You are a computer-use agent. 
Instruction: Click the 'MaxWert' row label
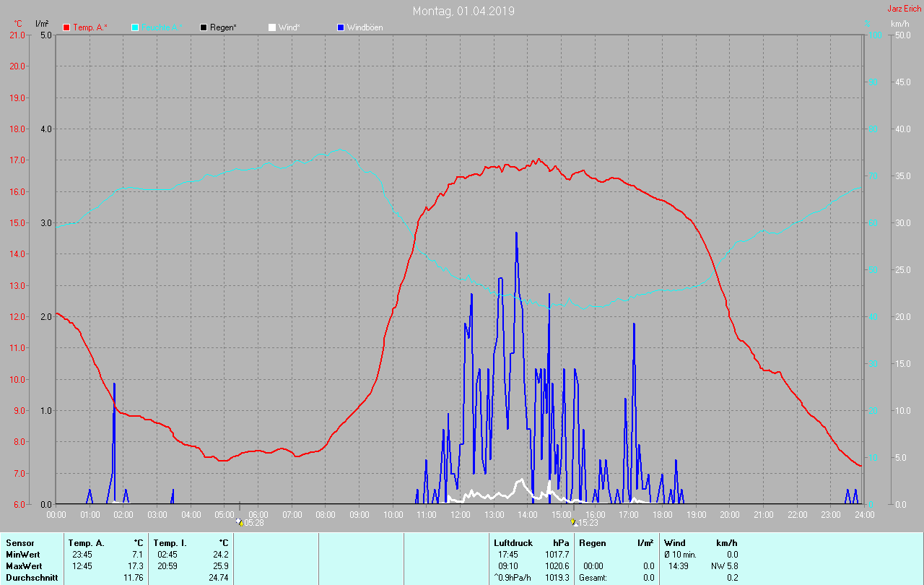click(24, 565)
